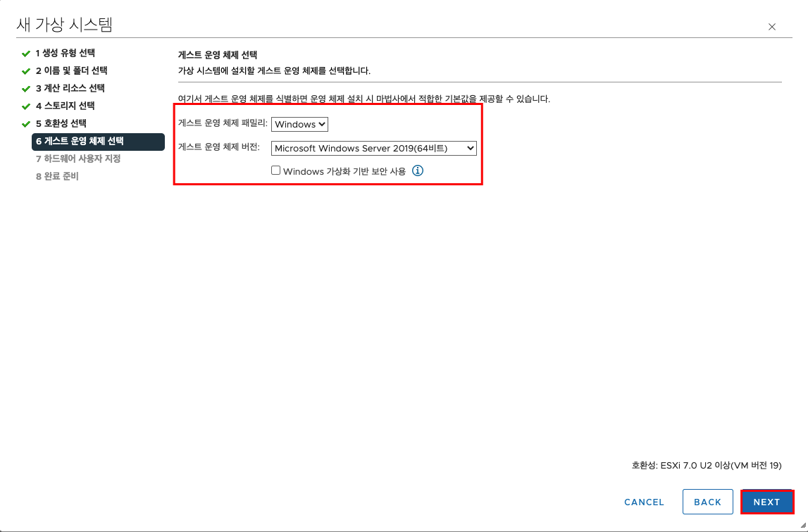The image size is (808, 532).
Task: Select step 8 완료 준비
Action: [57, 176]
